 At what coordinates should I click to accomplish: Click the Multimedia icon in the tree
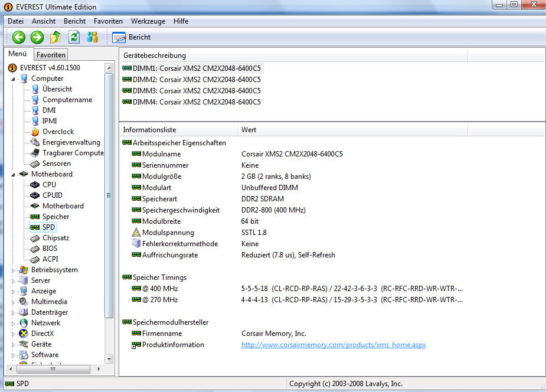pos(24,302)
